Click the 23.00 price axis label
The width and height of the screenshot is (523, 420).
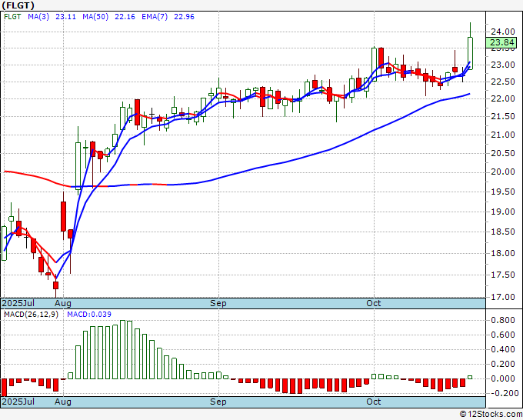[x=503, y=65]
